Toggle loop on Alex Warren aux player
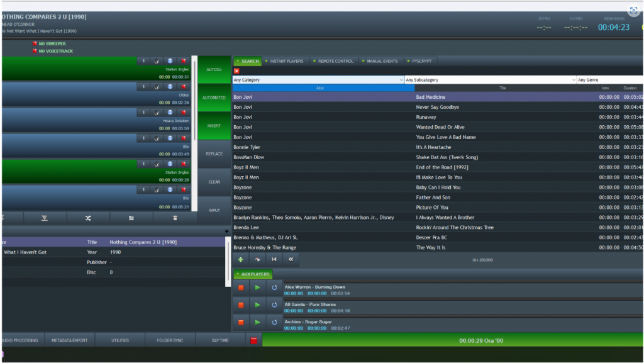644x363 pixels. pyautogui.click(x=274, y=288)
